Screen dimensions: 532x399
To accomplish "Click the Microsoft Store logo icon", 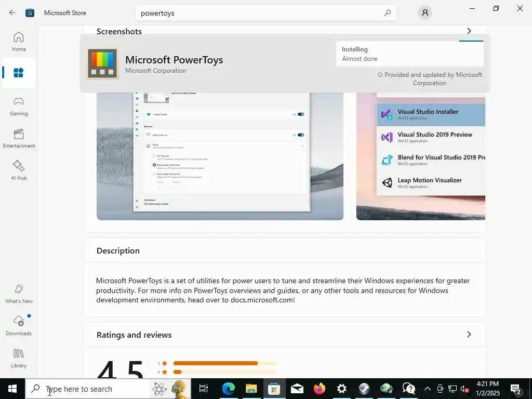I will [x=30, y=13].
